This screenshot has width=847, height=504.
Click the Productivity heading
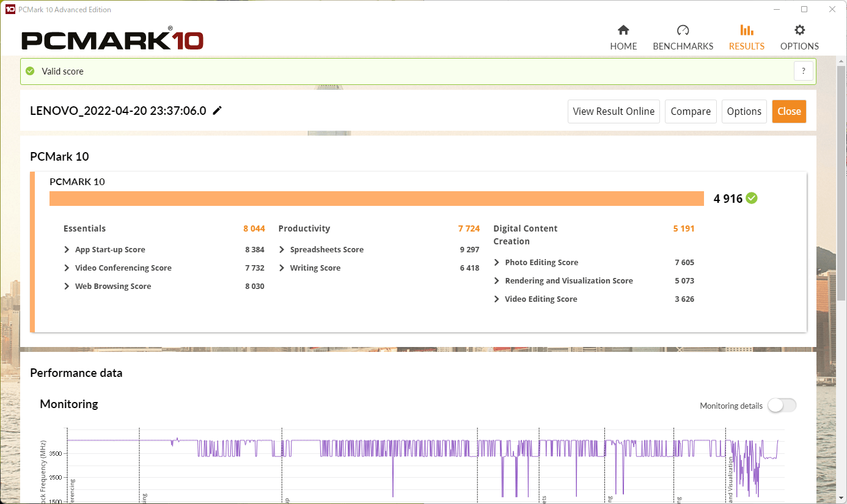click(x=304, y=228)
